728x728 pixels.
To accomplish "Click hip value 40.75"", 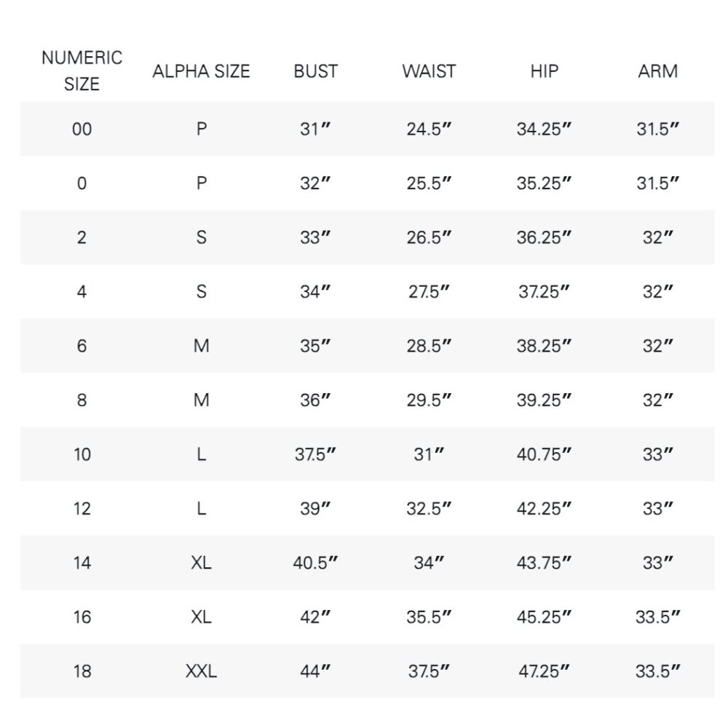I will (544, 454).
